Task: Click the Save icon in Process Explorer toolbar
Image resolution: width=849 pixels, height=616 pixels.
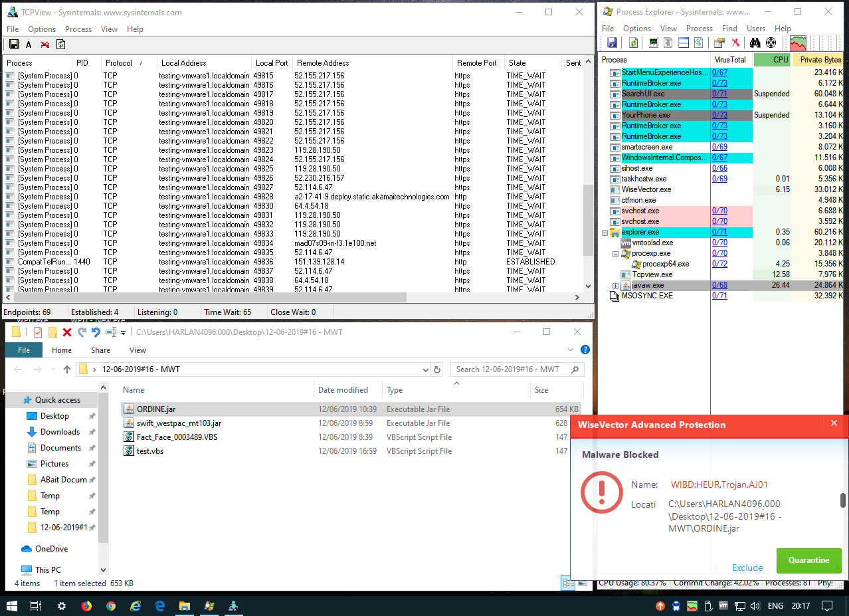Action: (612, 43)
